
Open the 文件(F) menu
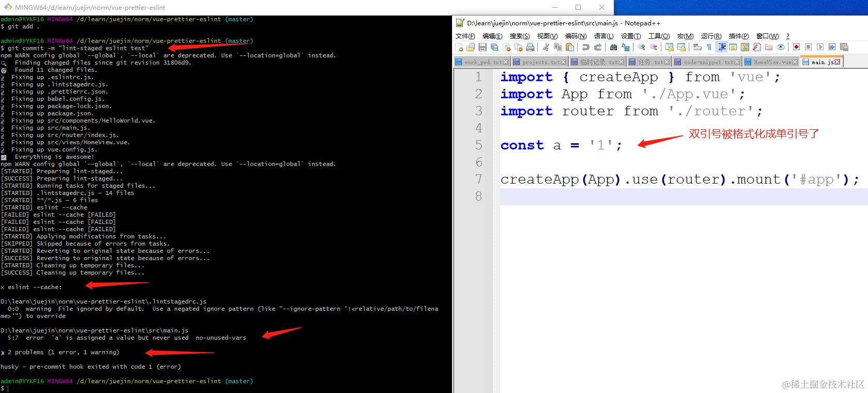465,36
